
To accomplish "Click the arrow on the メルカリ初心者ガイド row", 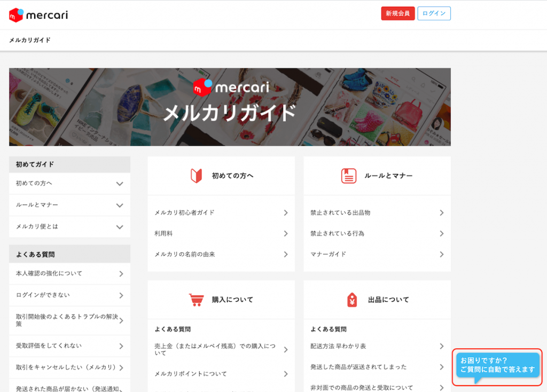I will click(286, 213).
